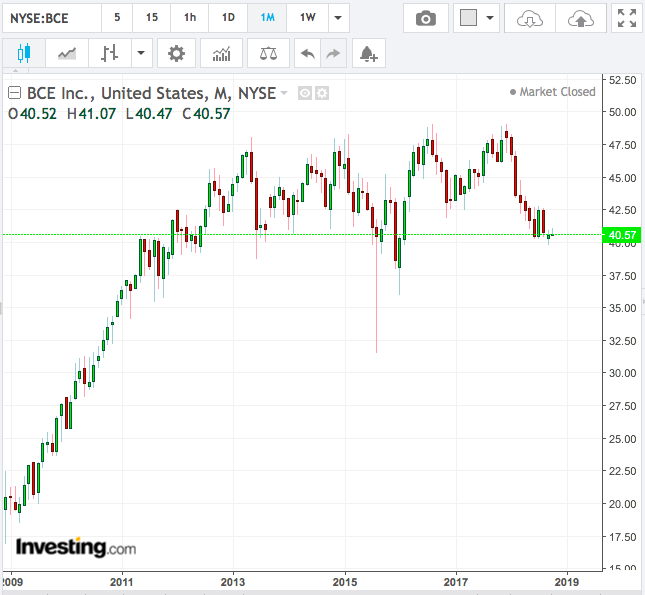The image size is (645, 595).
Task: Expand more time intervals dropdown
Action: (339, 18)
